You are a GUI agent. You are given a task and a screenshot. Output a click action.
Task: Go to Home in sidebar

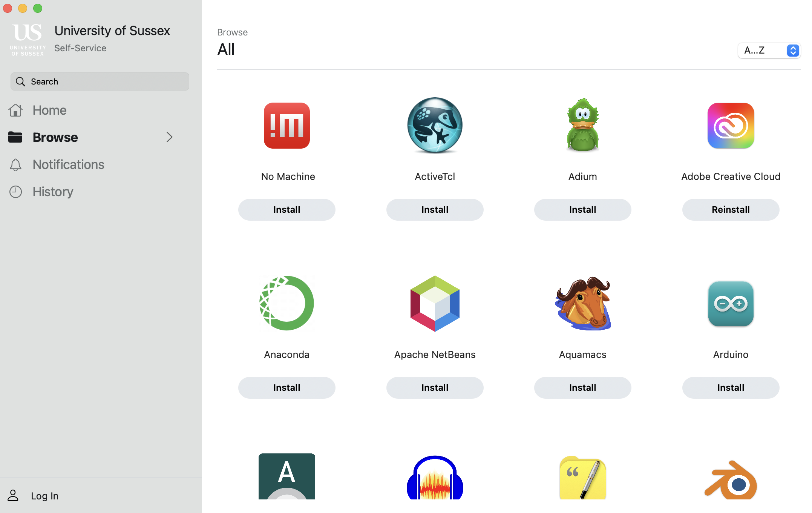point(50,110)
